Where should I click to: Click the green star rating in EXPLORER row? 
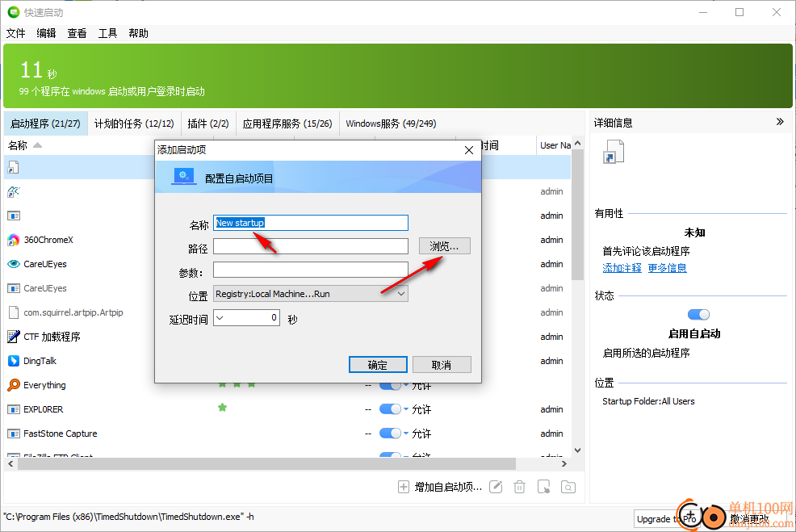click(222, 408)
